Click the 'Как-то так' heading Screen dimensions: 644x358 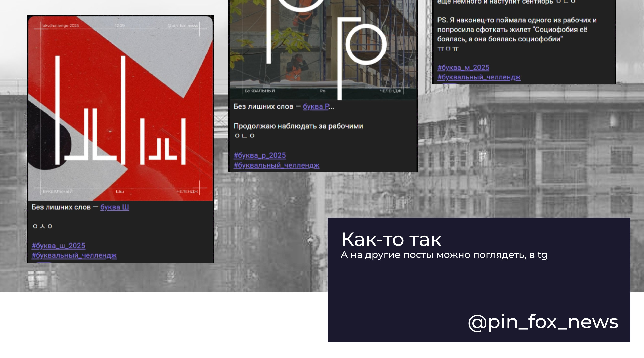[391, 239]
